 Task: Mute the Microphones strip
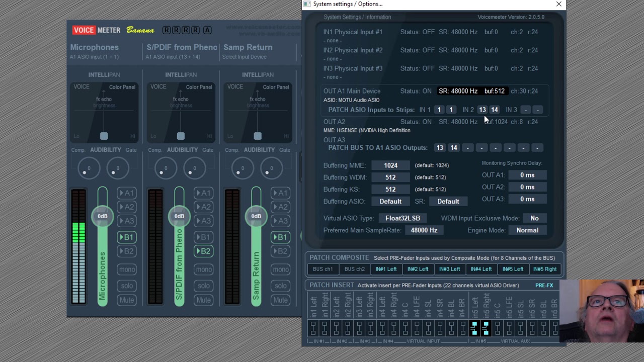[127, 300]
